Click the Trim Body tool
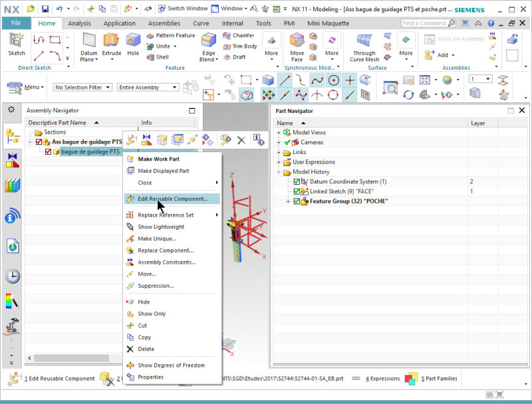This screenshot has width=532, height=404. [x=240, y=46]
